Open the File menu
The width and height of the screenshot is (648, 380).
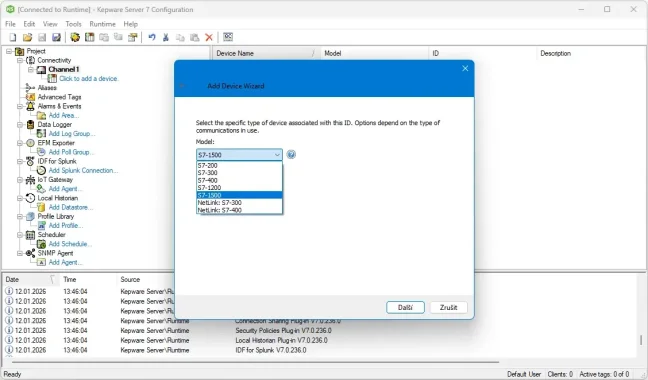(x=10, y=24)
